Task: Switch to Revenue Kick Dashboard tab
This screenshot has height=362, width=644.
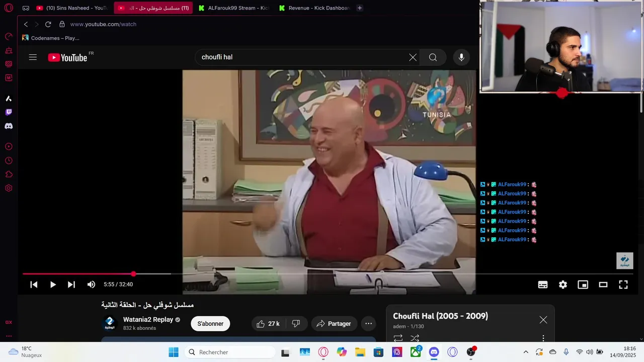Action: point(314,8)
